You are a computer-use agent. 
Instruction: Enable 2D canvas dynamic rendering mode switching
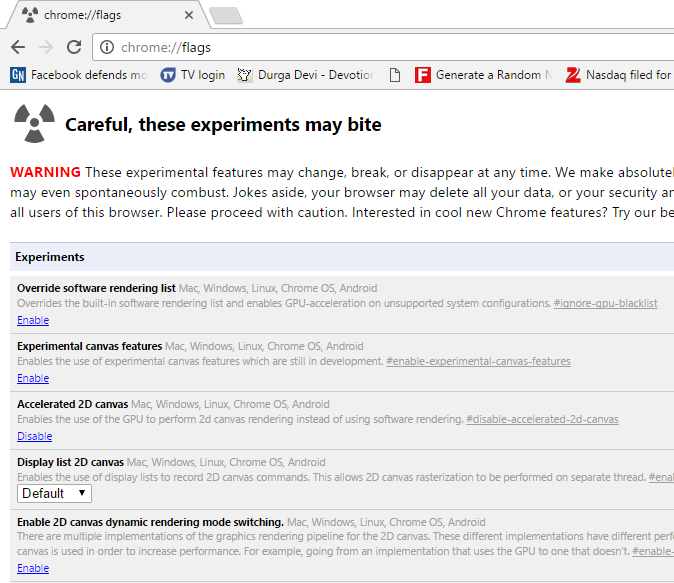click(x=33, y=568)
